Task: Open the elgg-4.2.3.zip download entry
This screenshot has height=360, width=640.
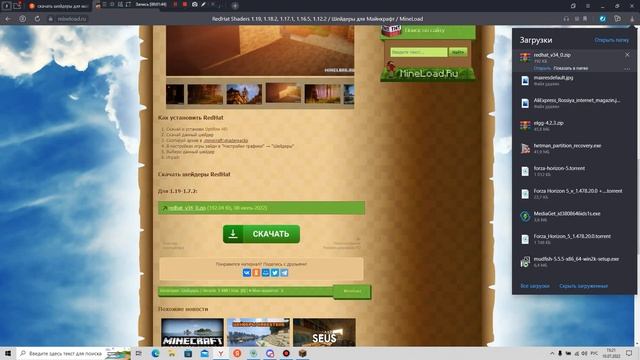Action: (574, 126)
